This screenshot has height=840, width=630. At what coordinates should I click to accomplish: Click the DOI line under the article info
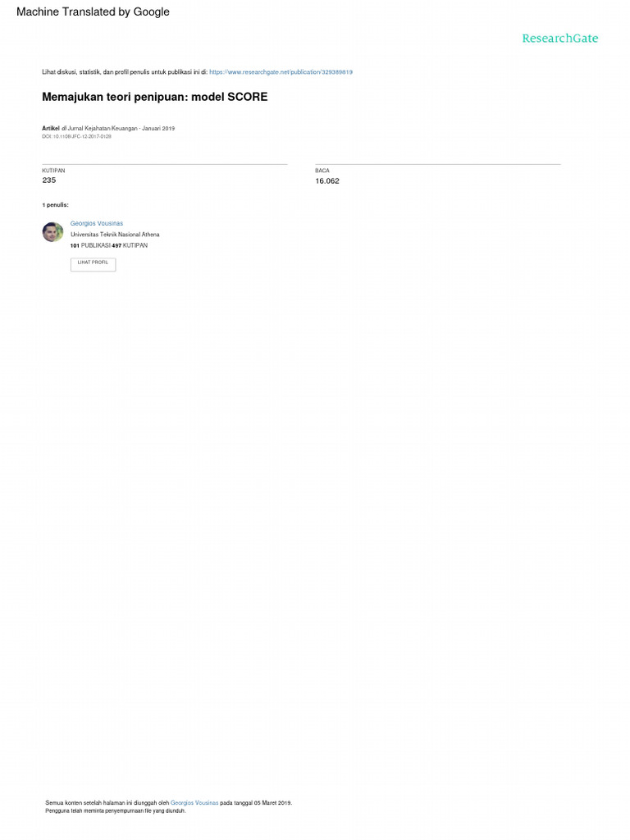[76, 137]
